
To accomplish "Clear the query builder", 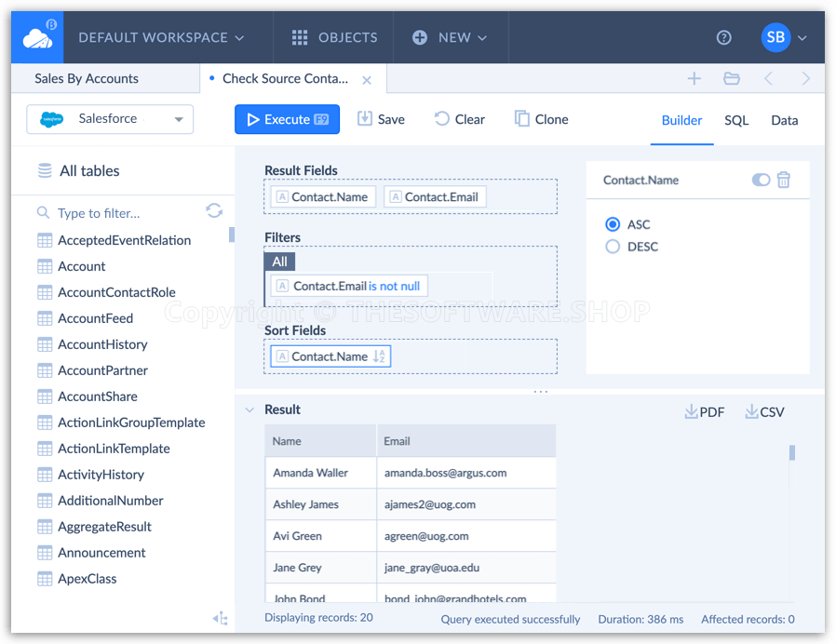I will [x=459, y=119].
